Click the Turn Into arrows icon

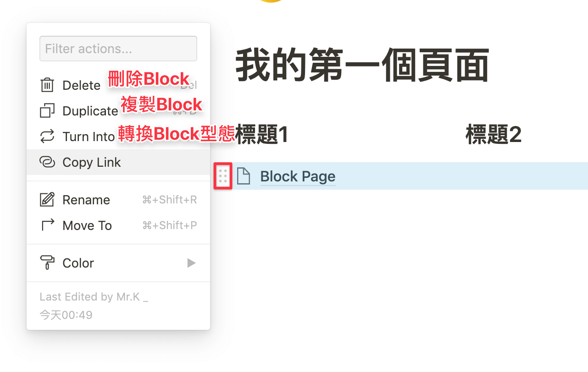[x=47, y=137]
